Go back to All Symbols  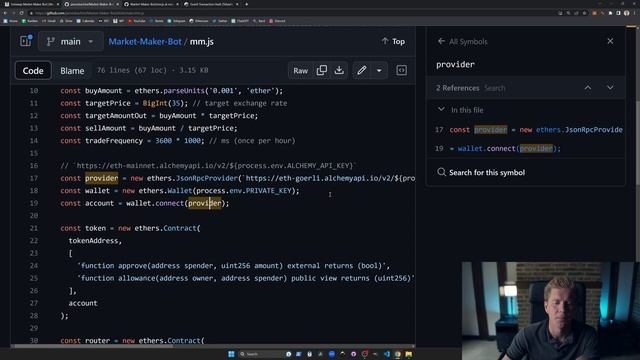(x=462, y=41)
